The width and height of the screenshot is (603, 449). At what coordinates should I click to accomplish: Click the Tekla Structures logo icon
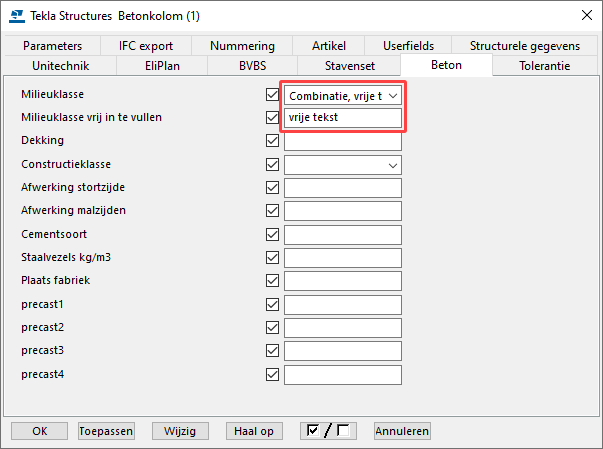[x=17, y=16]
